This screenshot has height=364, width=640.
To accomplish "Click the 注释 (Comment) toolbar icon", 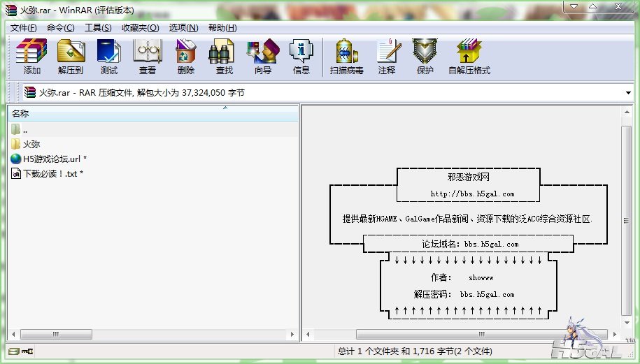I will pos(386,57).
